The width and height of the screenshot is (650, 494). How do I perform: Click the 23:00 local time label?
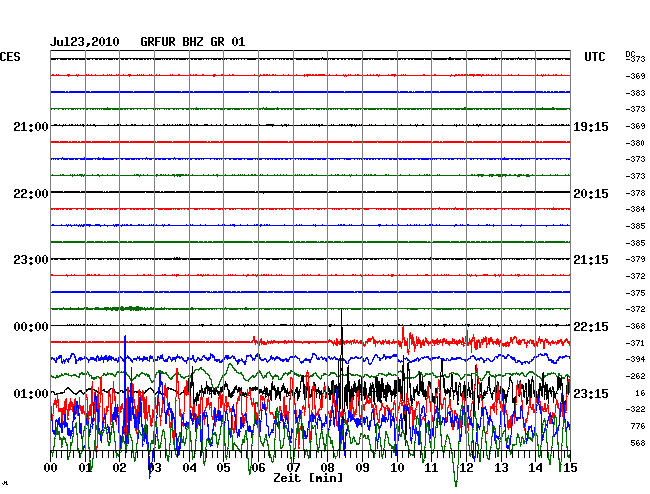[x=31, y=260]
